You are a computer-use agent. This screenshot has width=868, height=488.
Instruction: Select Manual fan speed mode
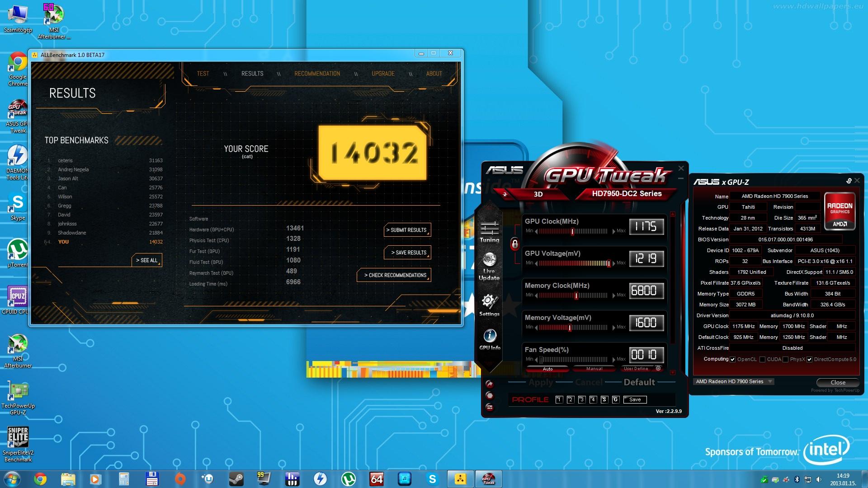(594, 369)
